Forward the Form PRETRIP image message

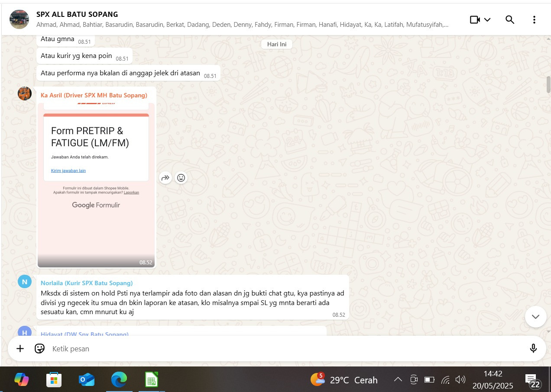coord(165,177)
